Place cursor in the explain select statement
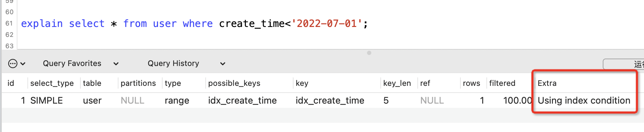This screenshot has height=132, width=644. 194,23
